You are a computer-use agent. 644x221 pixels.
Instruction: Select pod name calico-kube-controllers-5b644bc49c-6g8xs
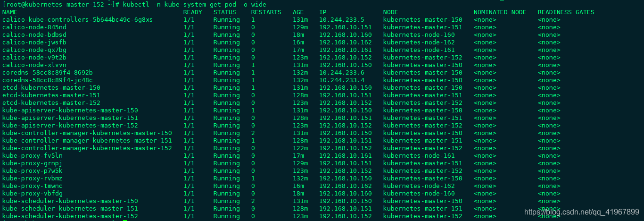coord(78,19)
